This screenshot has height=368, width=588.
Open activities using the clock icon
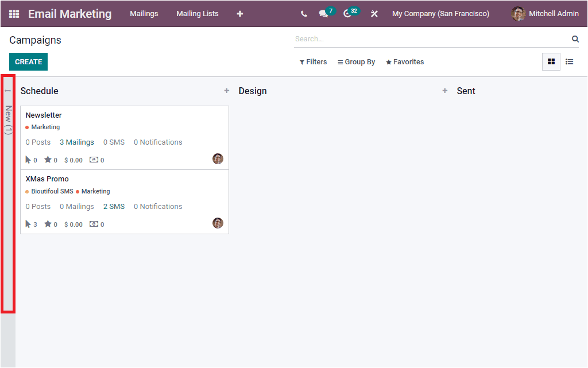[x=347, y=13]
